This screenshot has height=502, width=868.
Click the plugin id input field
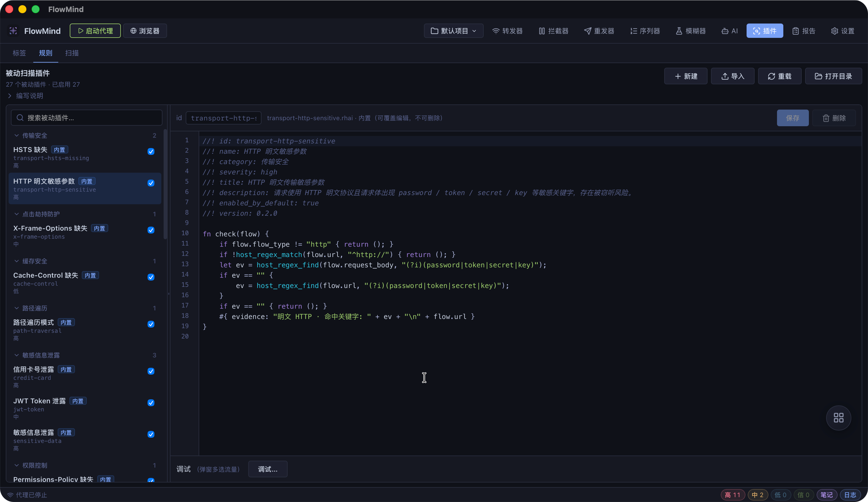[x=223, y=118]
